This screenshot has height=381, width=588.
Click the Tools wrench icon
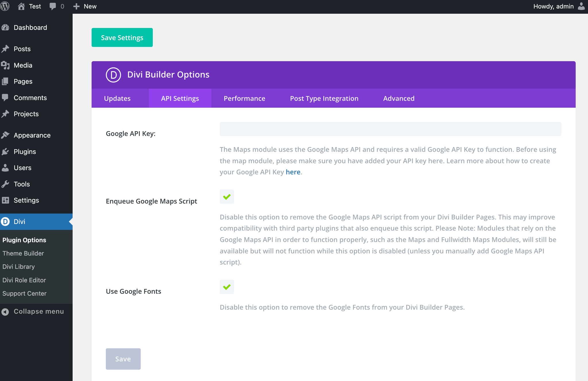click(6, 184)
